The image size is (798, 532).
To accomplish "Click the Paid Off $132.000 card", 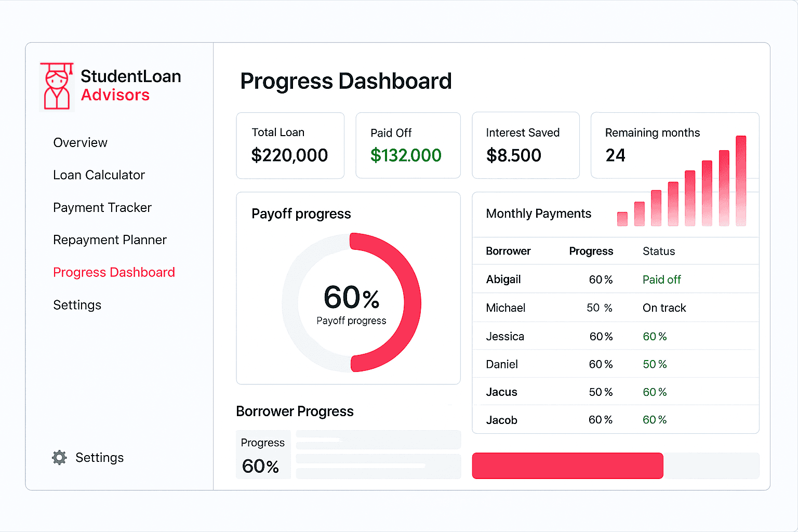I will point(408,145).
